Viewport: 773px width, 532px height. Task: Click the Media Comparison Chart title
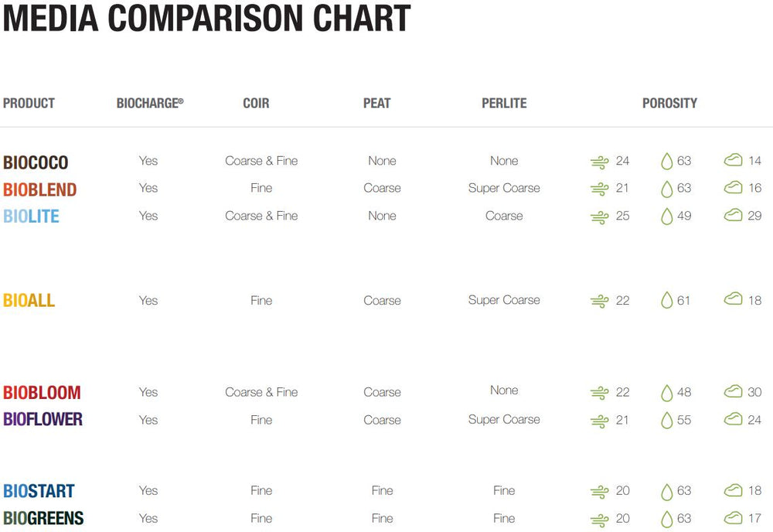(x=206, y=19)
